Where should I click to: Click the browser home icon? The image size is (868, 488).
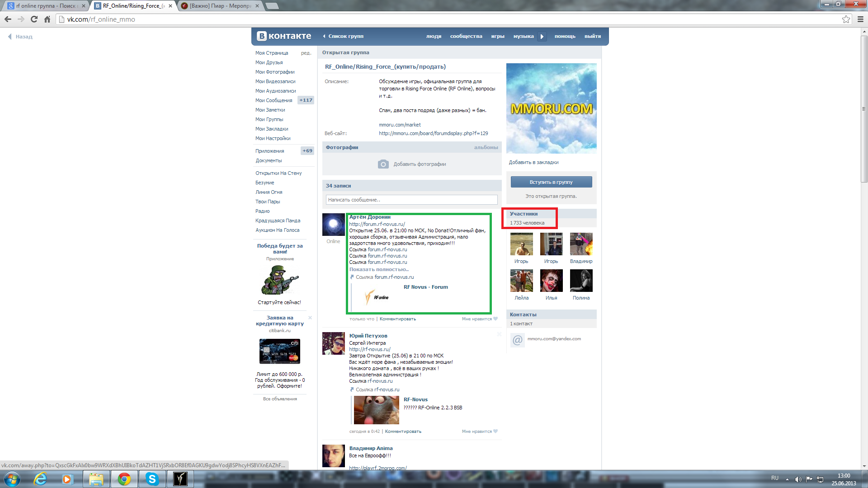[x=47, y=19]
